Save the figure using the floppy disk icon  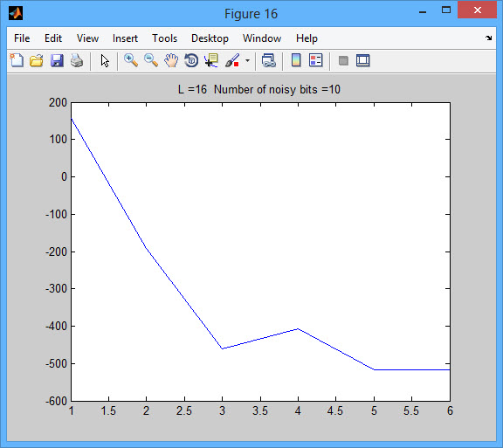(57, 60)
